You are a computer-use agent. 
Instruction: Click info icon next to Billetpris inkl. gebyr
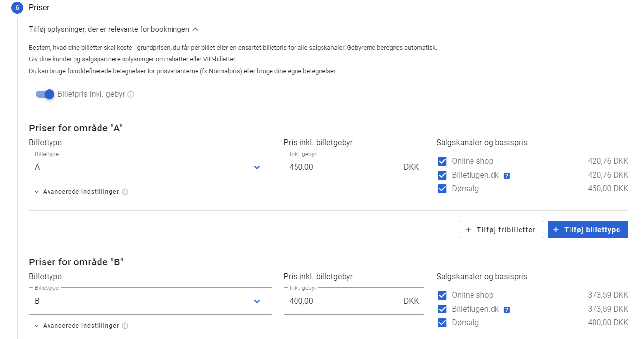coord(131,94)
